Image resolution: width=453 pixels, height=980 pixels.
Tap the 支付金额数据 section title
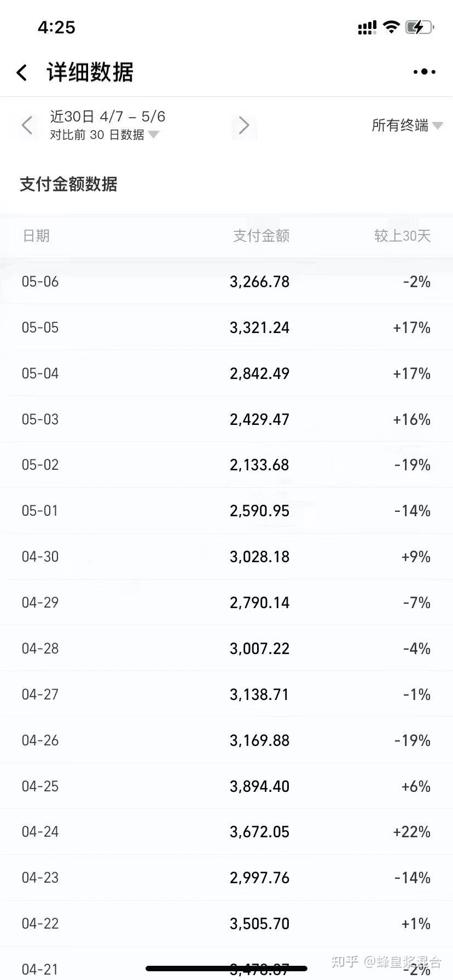(x=68, y=184)
